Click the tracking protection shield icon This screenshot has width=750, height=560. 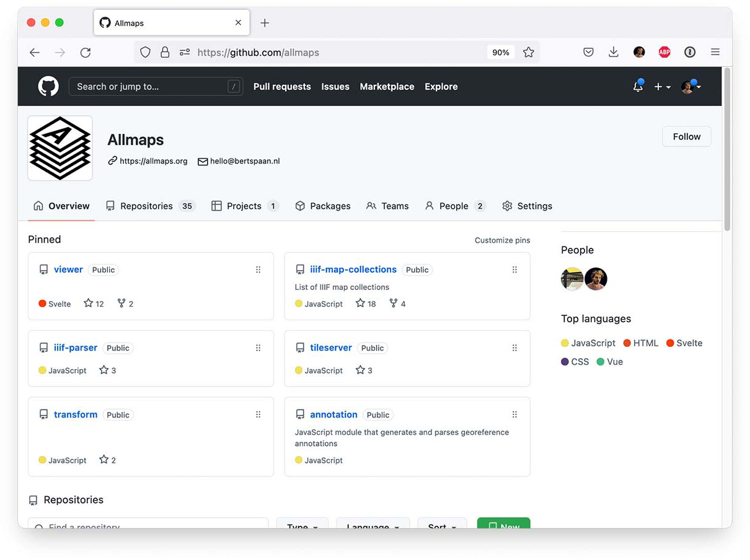click(x=145, y=53)
